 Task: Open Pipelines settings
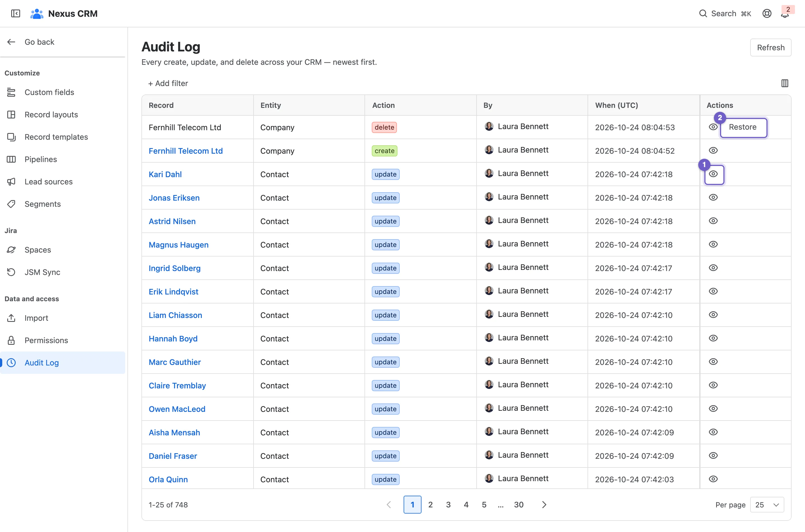pos(63,160)
